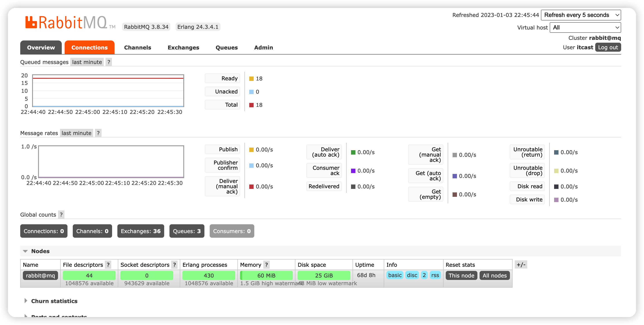Click the File descriptors 44 bar
The image size is (644, 325).
[x=89, y=276]
